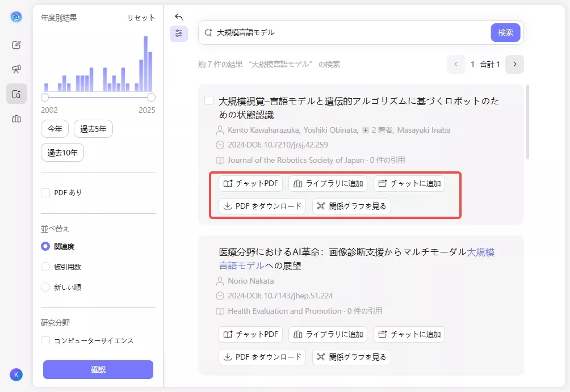Click the back arrow above the search bar
Image resolution: width=570 pixels, height=392 pixels.
click(178, 17)
